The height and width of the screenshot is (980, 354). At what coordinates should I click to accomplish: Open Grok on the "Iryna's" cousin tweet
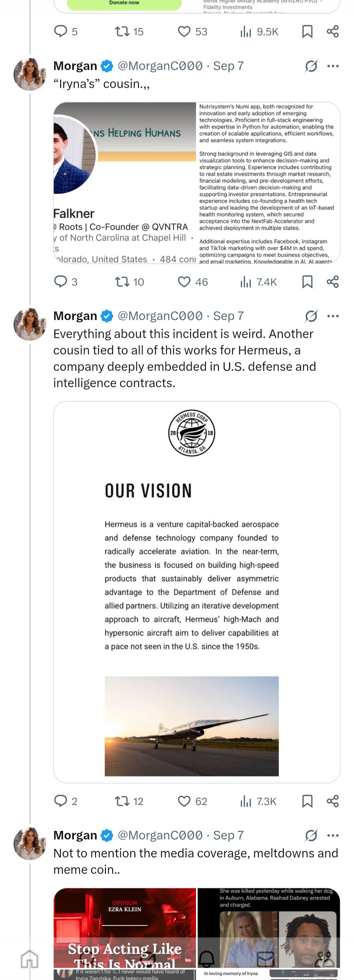point(311,66)
